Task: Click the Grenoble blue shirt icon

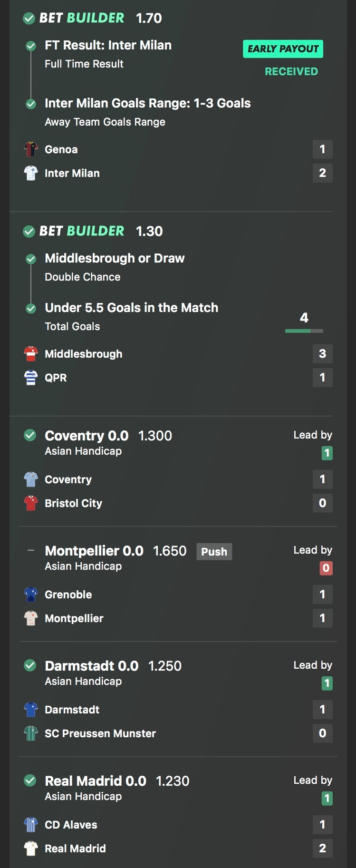Action: coord(31,595)
